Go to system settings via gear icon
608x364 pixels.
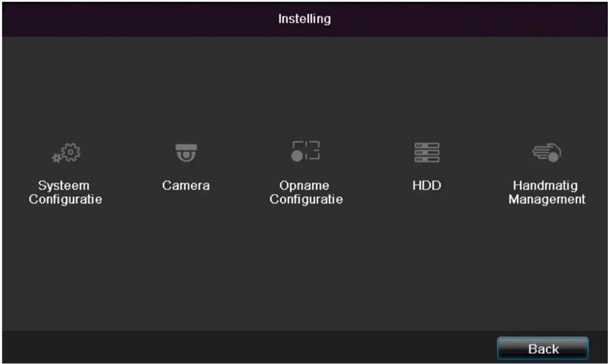pyautogui.click(x=67, y=152)
